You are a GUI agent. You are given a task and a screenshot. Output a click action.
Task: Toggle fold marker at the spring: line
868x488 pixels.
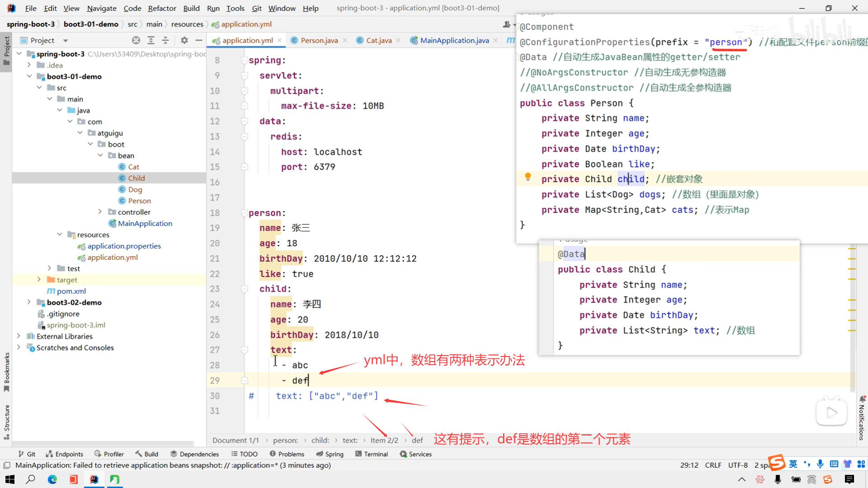[245, 60]
